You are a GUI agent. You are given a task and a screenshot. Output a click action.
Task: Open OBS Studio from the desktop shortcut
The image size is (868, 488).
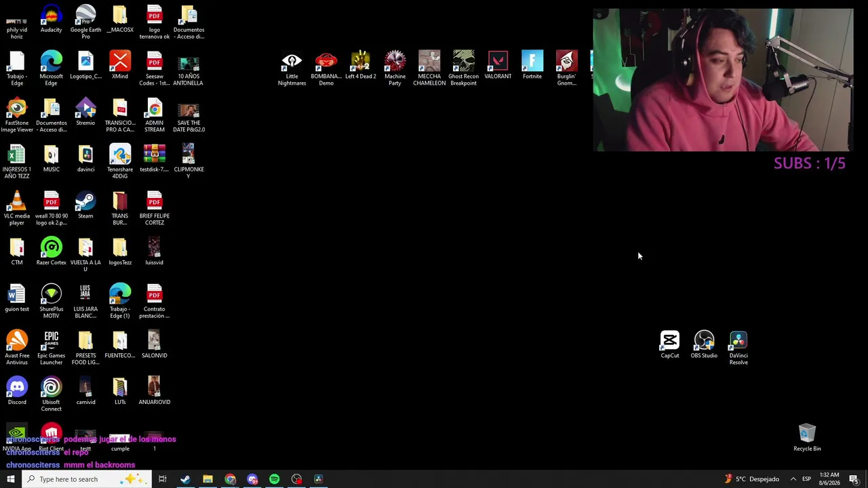(704, 345)
